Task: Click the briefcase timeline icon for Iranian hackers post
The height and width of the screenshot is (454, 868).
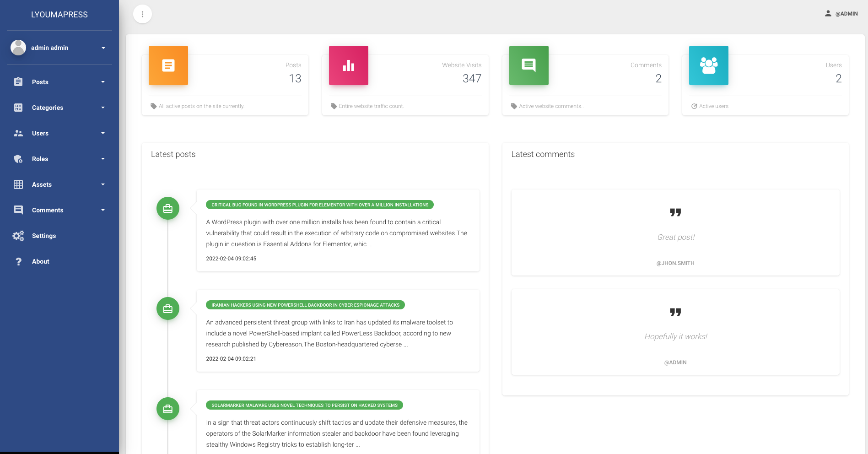Action: tap(168, 308)
